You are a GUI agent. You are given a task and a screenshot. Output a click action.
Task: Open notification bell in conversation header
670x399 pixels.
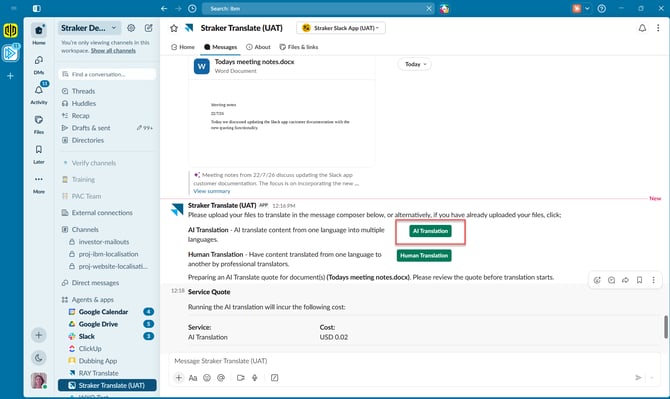tap(642, 28)
